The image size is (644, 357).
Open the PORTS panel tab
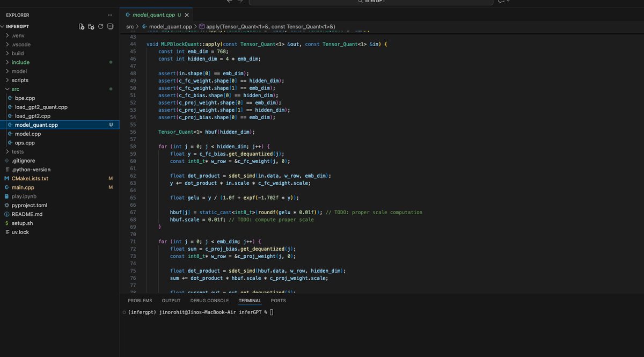pyautogui.click(x=279, y=301)
